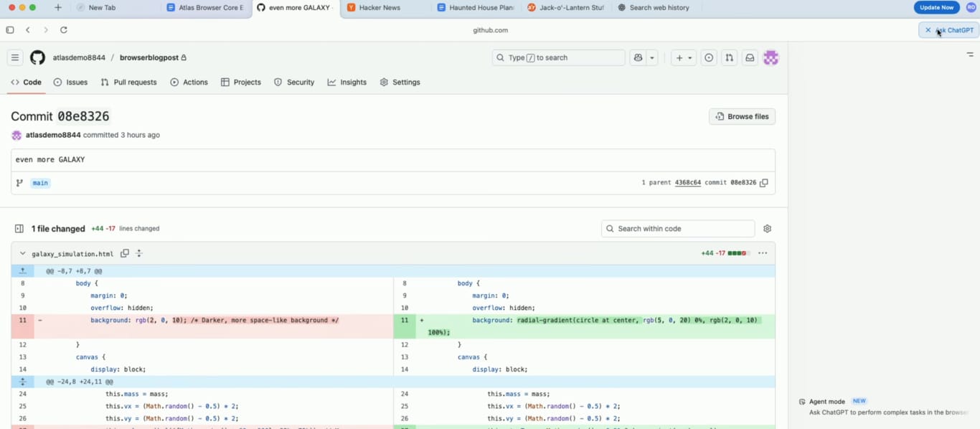Switch to Jack-o'-Lantern browser tab
Image resolution: width=980 pixels, height=429 pixels.
pyautogui.click(x=567, y=8)
